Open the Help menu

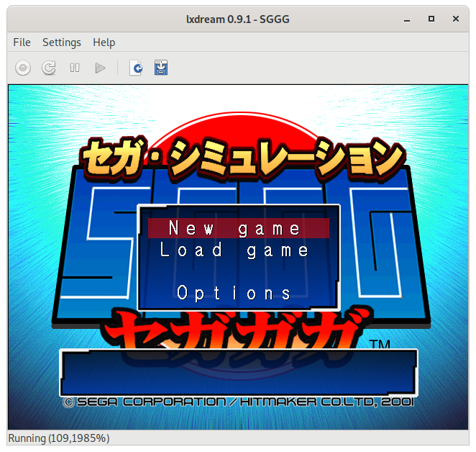point(104,42)
